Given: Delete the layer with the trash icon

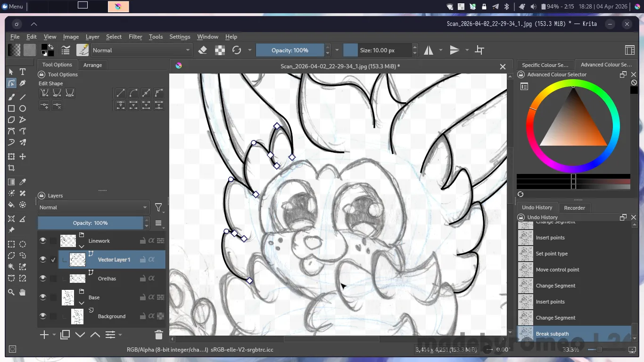Looking at the screenshot, I should (x=158, y=335).
